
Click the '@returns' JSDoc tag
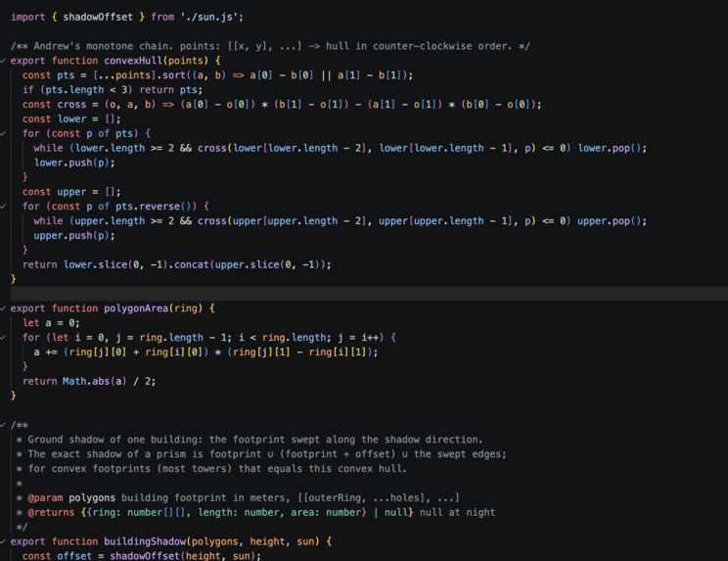pyautogui.click(x=51, y=512)
